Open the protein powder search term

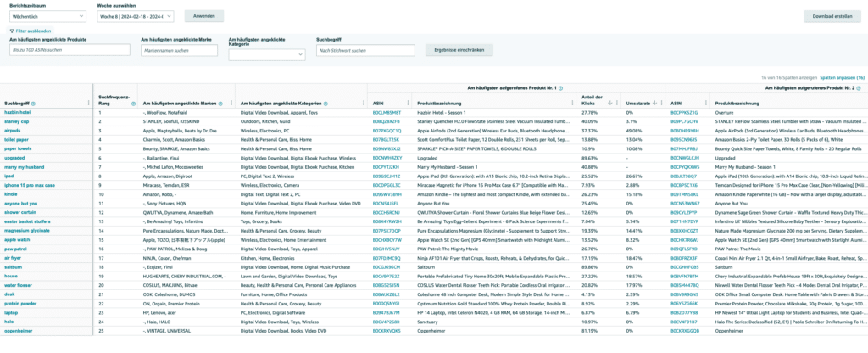[x=20, y=304]
